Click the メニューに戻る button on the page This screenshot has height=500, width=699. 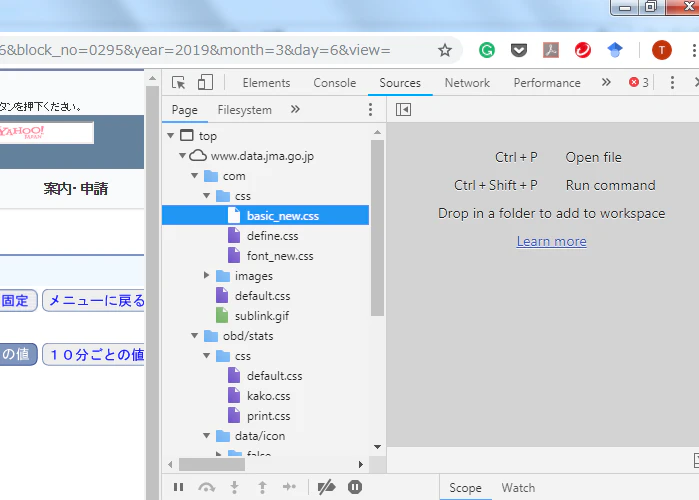(x=95, y=301)
